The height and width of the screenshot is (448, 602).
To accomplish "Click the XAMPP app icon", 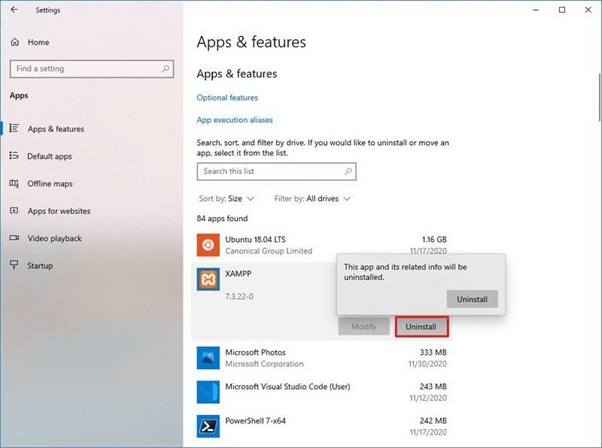I will pyautogui.click(x=208, y=279).
